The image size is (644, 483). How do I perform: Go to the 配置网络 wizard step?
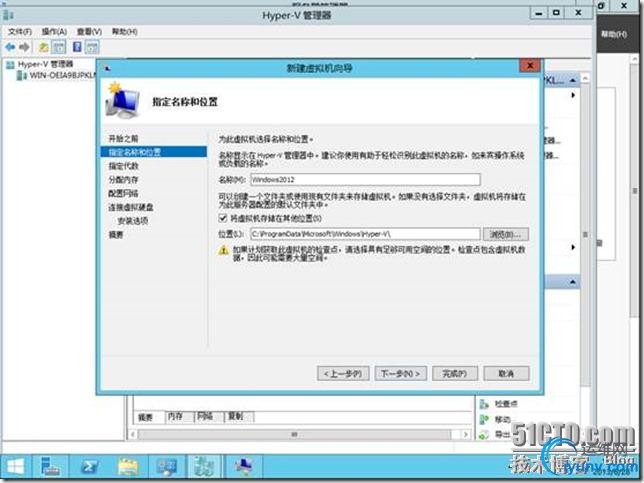(x=123, y=193)
